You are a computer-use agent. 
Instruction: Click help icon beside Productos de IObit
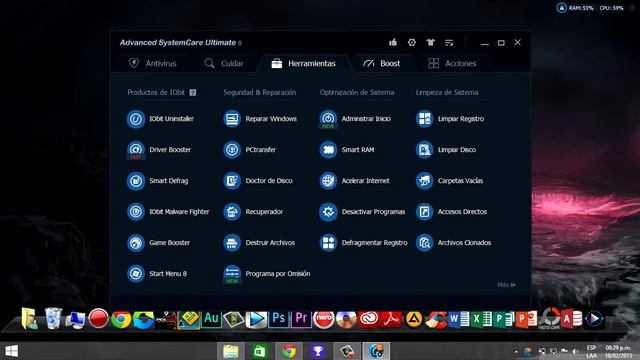tap(193, 93)
